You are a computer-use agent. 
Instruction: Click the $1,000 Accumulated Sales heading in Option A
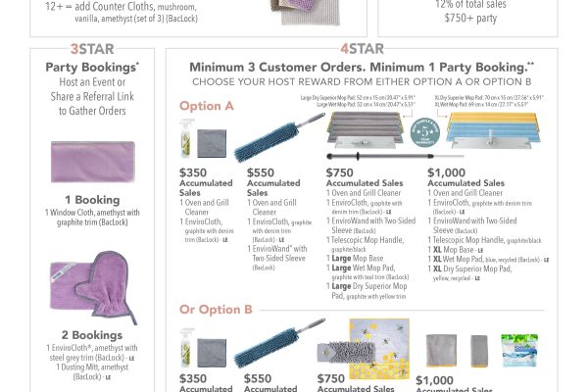pos(465,177)
